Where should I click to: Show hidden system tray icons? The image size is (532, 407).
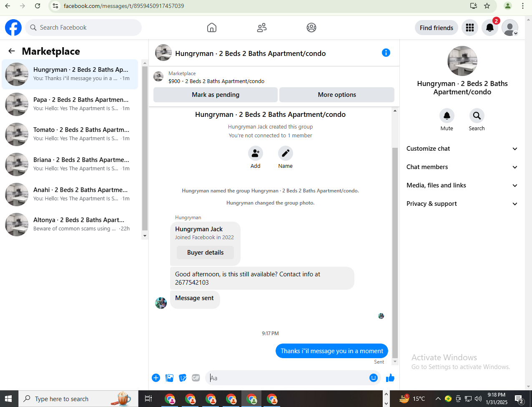438,399
